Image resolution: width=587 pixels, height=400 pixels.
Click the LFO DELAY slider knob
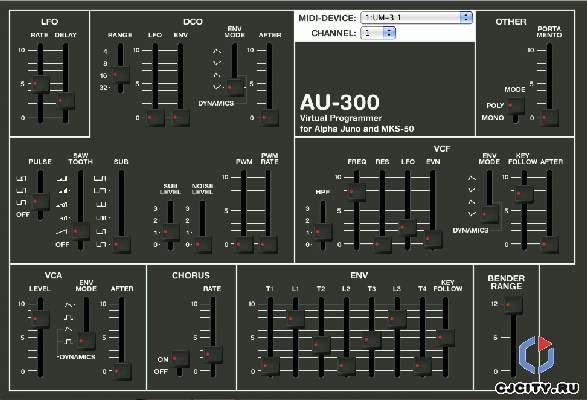66,100
